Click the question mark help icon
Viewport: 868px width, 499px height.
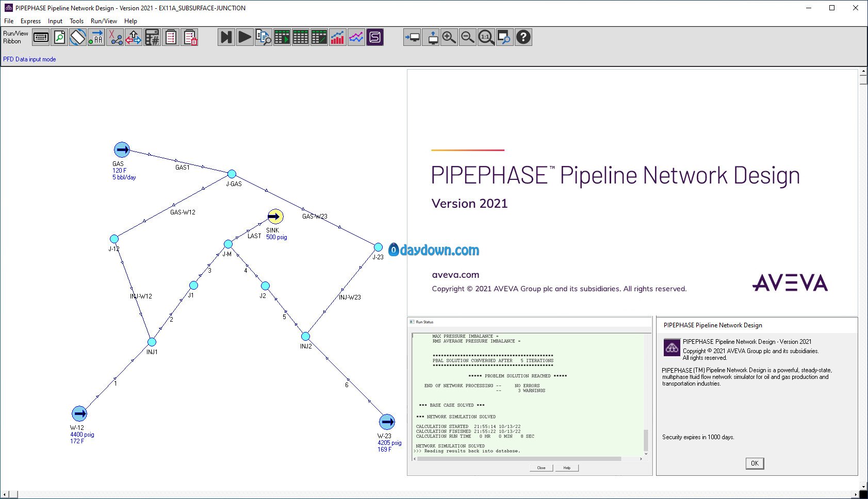523,37
